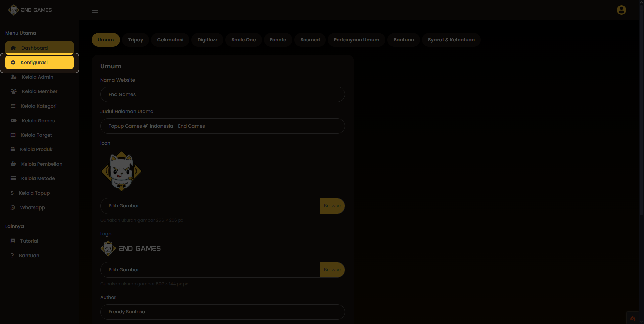Click the cat icon preview image
The image size is (644, 324).
coord(121,171)
